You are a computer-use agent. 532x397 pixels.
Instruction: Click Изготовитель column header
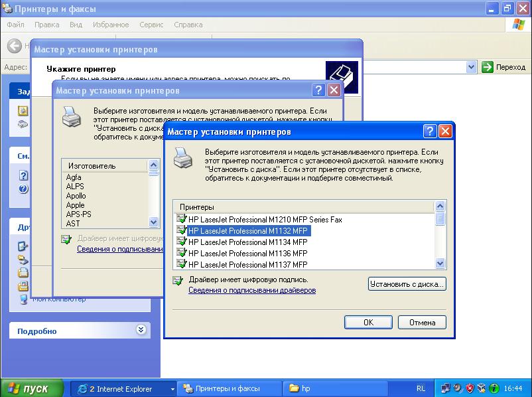coord(105,166)
